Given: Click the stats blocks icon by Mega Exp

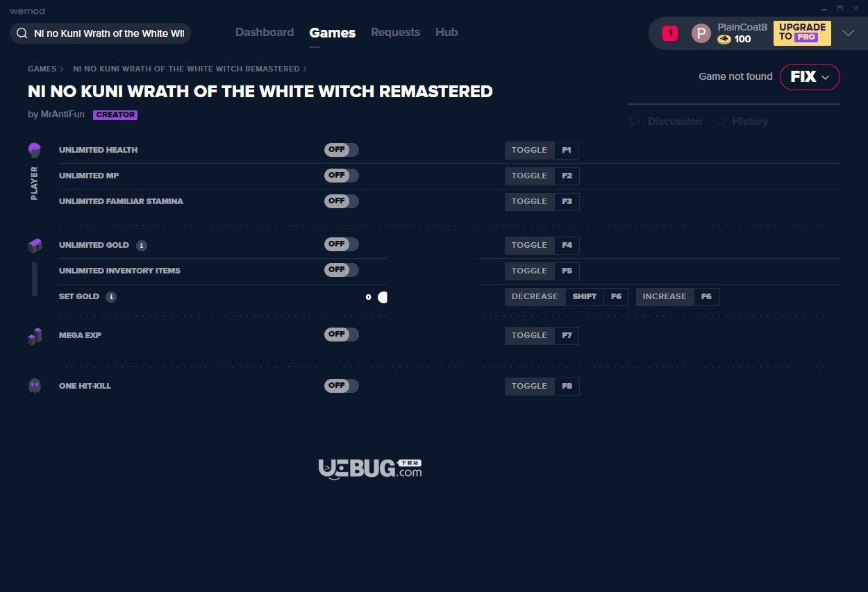Looking at the screenshot, I should (35, 336).
